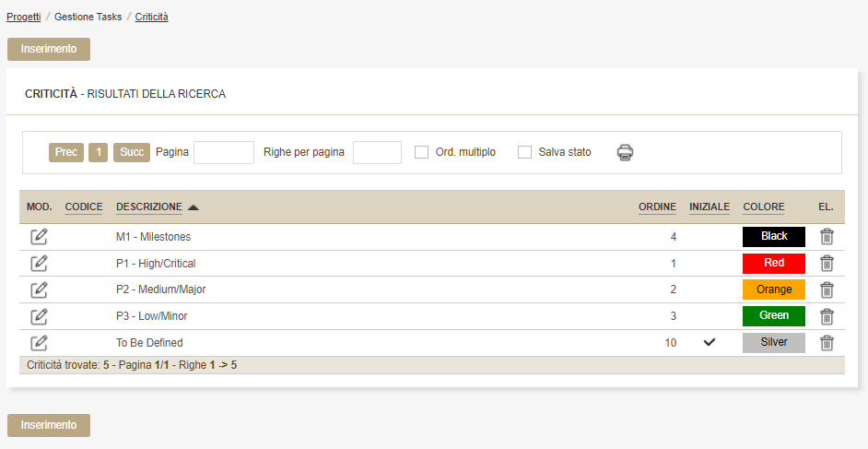Enable the Ord. multiplo checkbox
The height and width of the screenshot is (449, 868).
(x=422, y=152)
